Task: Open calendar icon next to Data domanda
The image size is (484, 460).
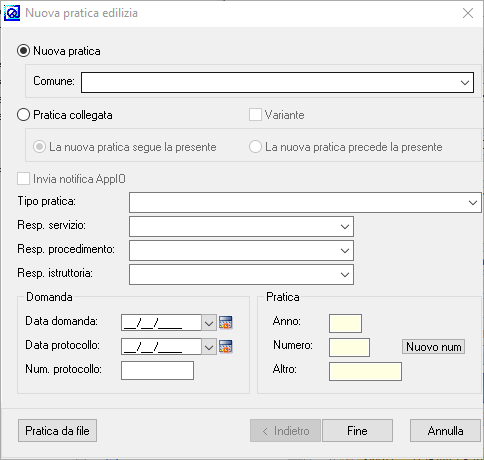Action: point(226,323)
